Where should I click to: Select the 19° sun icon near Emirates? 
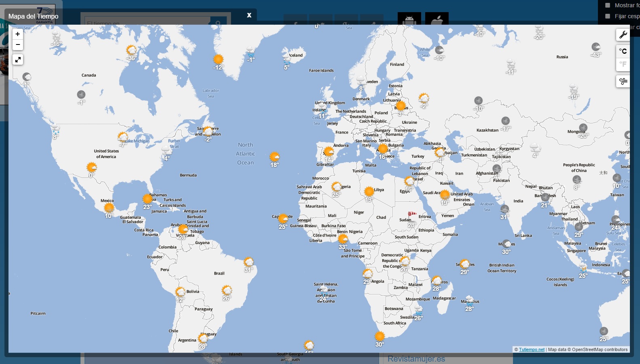[x=445, y=195]
